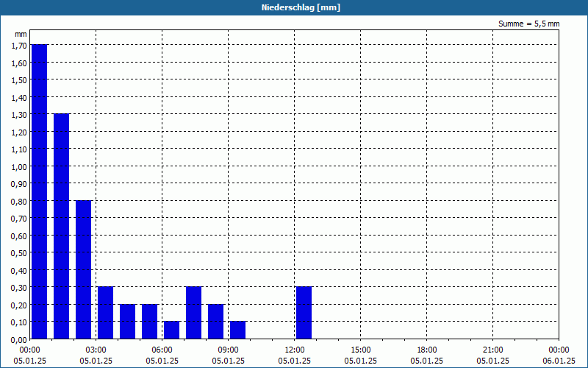Click the 15:00 x-axis time label
The width and height of the screenshot is (588, 368).
pos(361,350)
